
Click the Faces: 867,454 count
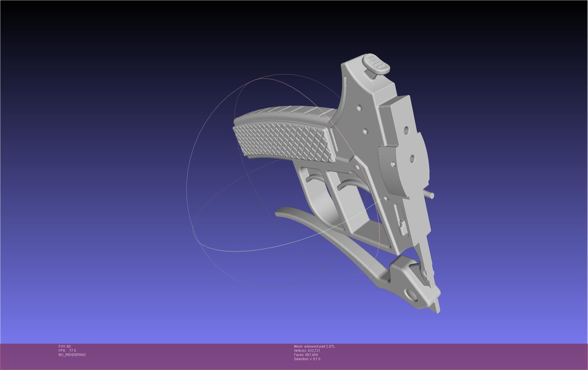pyautogui.click(x=306, y=355)
